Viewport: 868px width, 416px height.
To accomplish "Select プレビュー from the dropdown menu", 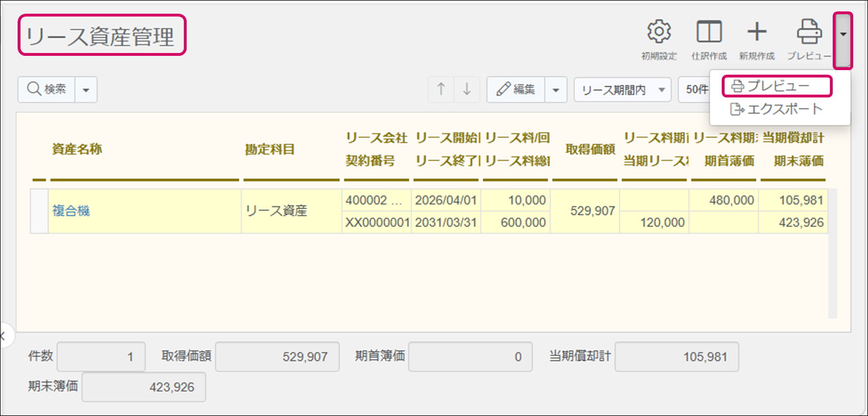I will (777, 86).
